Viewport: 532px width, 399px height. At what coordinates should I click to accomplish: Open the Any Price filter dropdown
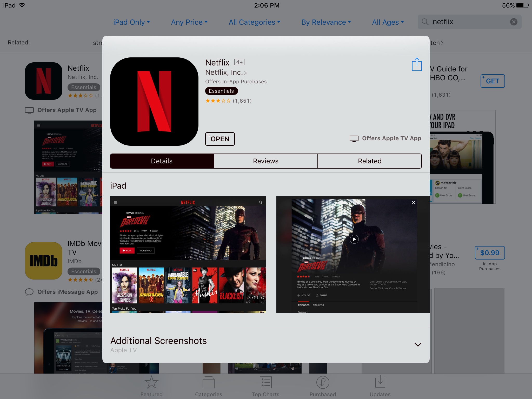tap(189, 22)
